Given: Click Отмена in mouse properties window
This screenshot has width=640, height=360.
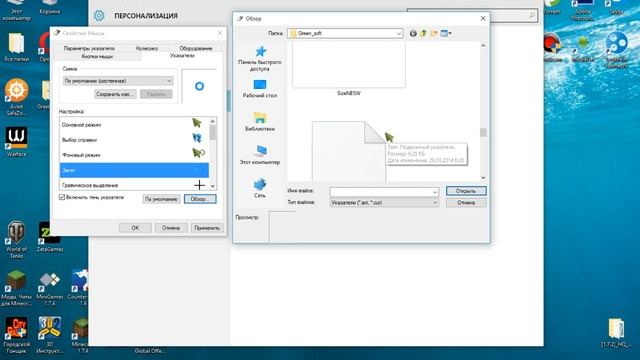Looking at the screenshot, I should [171, 228].
